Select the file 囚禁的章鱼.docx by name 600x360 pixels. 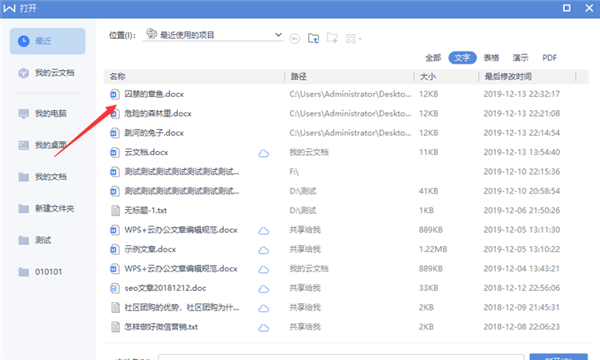point(154,94)
